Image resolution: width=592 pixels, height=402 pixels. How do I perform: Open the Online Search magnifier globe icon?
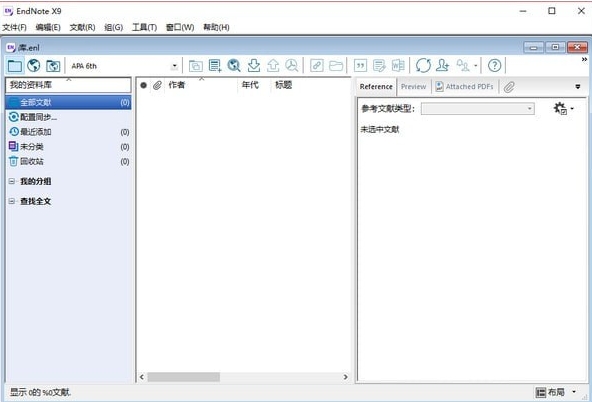coord(234,66)
